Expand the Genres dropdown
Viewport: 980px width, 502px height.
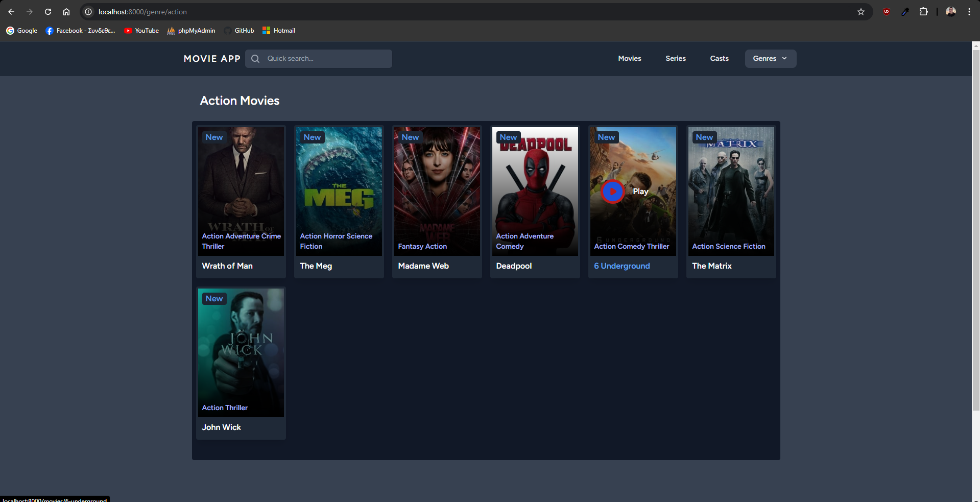770,59
